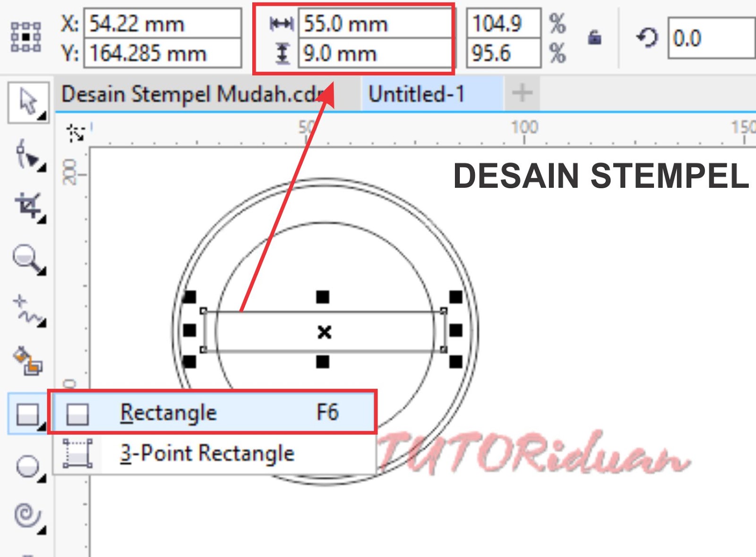The image size is (756, 557).
Task: Click the width arrows icon
Action: coord(282,24)
